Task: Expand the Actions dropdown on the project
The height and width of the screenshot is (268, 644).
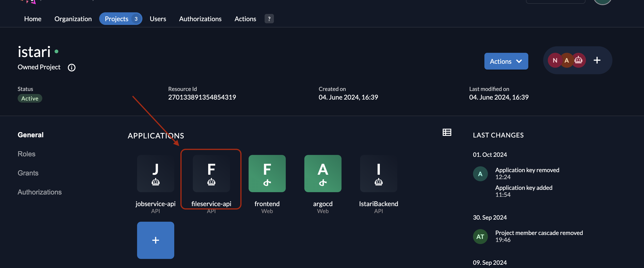Action: coord(506,61)
